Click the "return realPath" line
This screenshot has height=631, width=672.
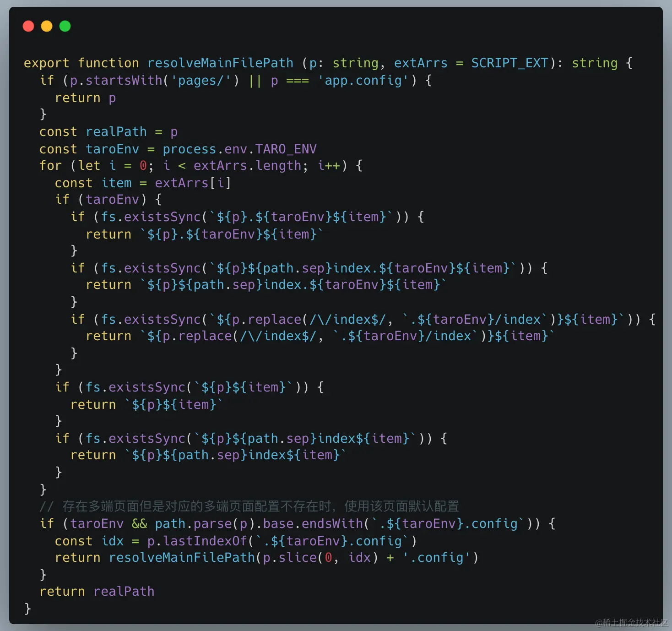(97, 591)
